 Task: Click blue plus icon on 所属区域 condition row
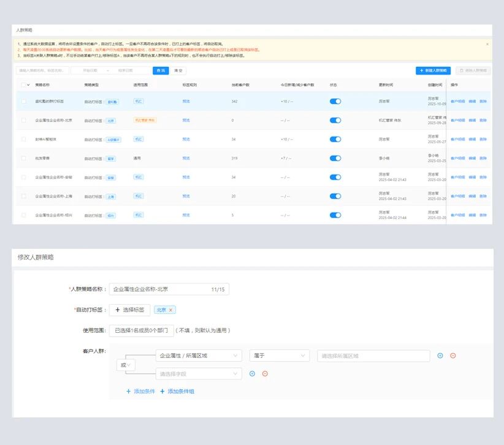[440, 356]
